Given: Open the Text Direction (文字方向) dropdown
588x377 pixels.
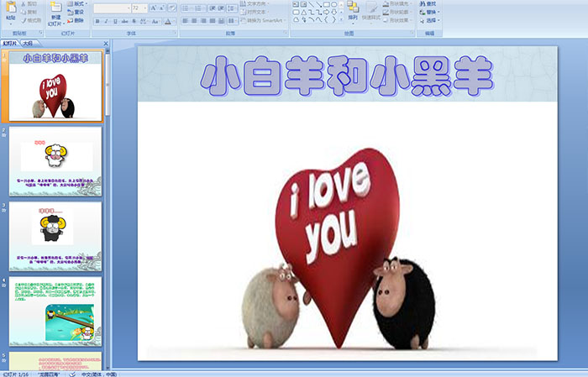Looking at the screenshot, I should tap(255, 3).
